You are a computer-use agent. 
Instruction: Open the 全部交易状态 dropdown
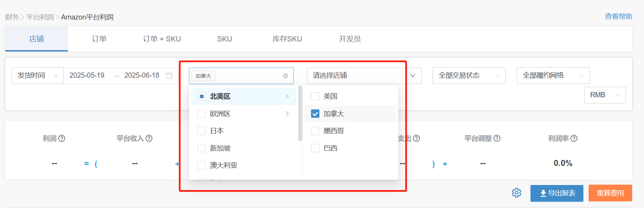point(469,76)
